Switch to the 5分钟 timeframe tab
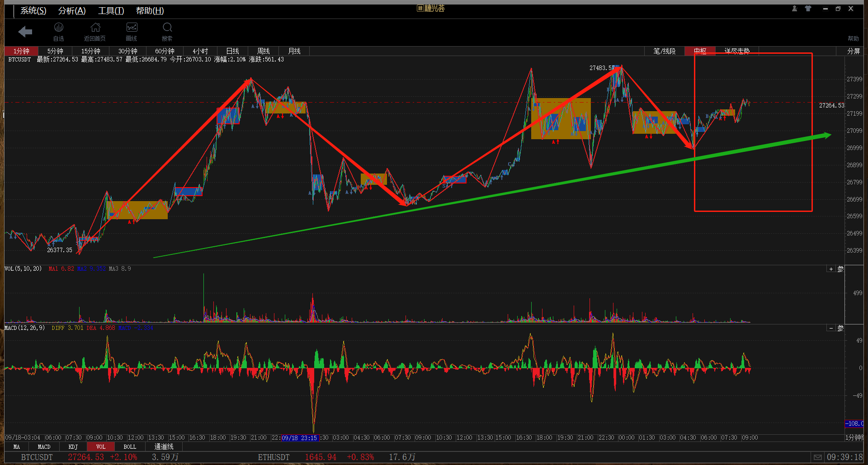This screenshot has width=868, height=465. (x=56, y=51)
